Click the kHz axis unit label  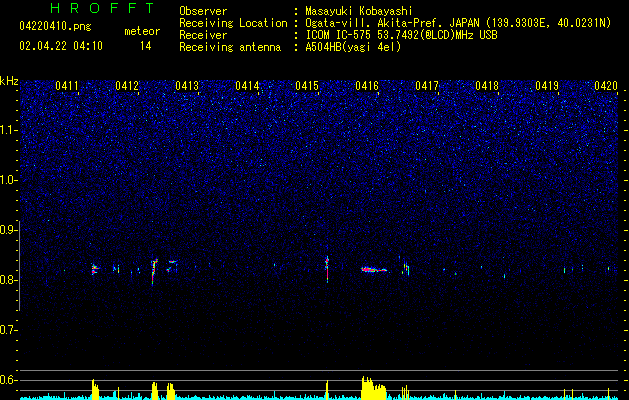[9, 81]
